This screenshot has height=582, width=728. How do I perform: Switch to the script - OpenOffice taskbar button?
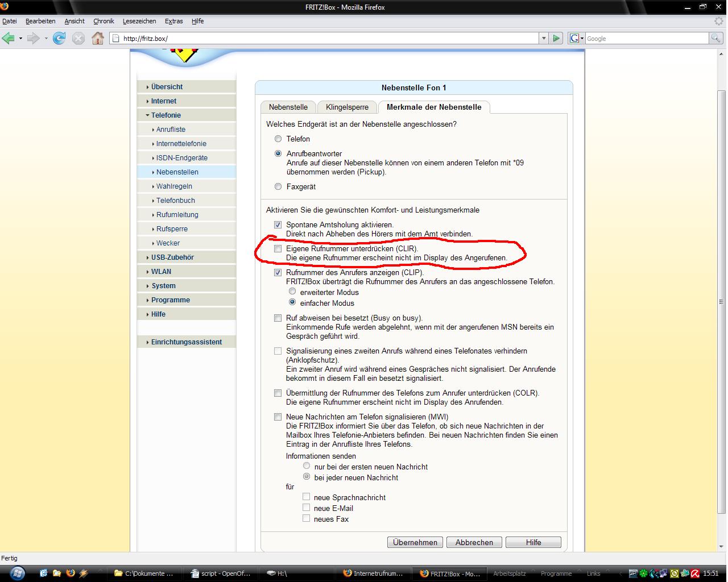tap(221, 573)
